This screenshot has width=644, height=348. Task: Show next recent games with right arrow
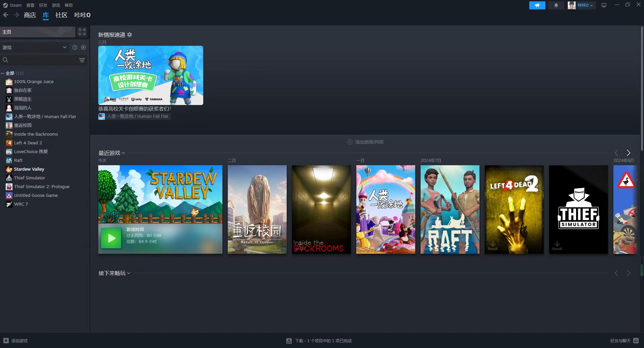[629, 153]
